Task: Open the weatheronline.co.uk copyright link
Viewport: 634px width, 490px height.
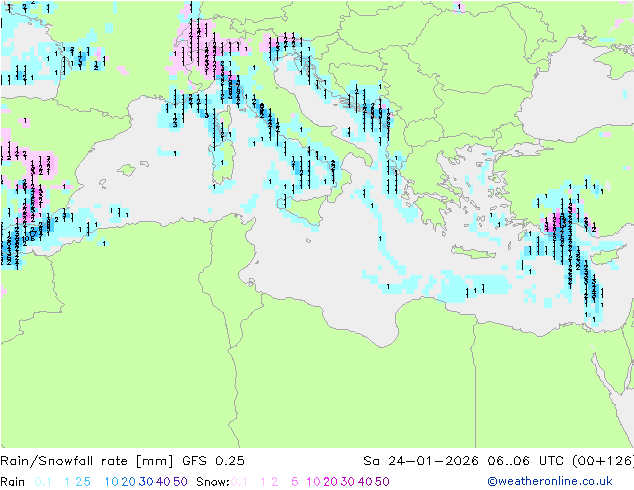Action: click(x=550, y=481)
